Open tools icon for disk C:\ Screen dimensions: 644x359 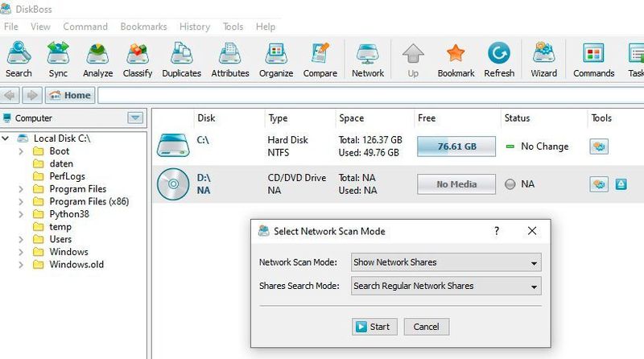coord(599,146)
